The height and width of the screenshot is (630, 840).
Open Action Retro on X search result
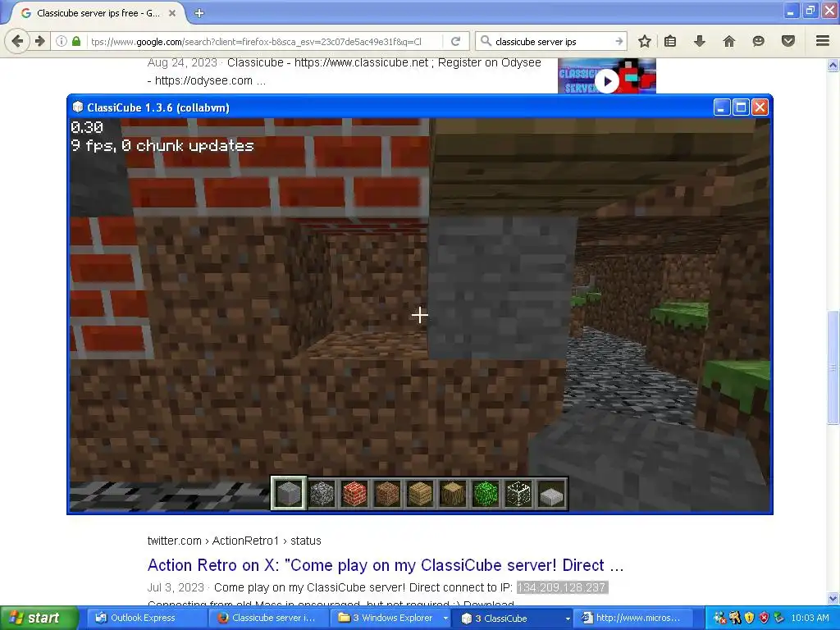coord(386,565)
